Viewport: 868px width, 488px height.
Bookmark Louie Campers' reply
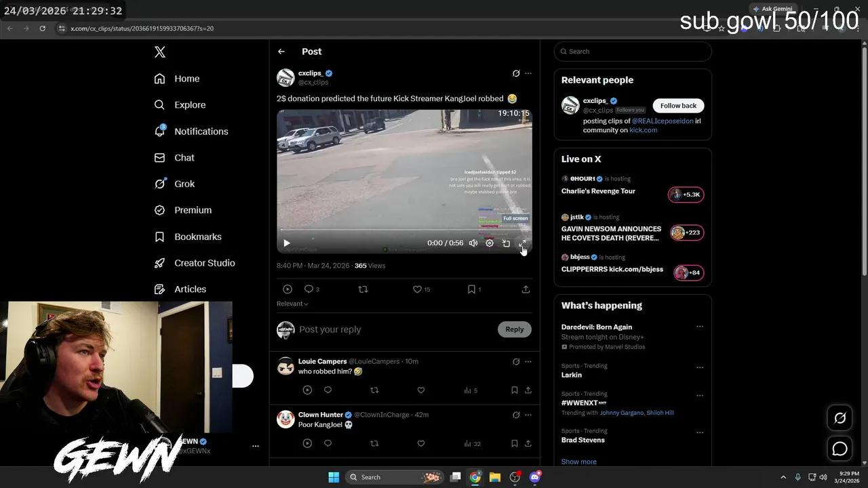[x=514, y=390]
